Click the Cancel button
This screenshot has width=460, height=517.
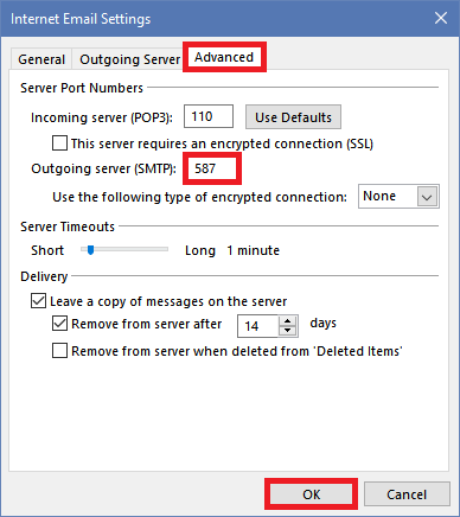click(x=407, y=494)
